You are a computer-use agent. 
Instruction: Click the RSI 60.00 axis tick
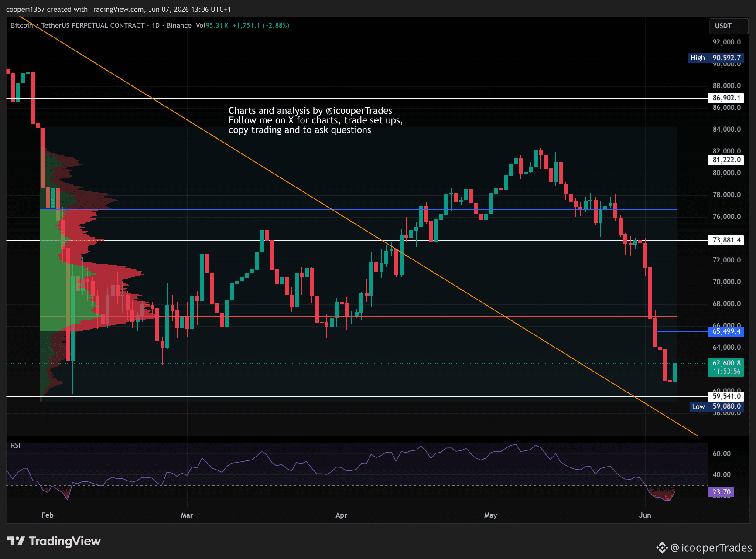point(722,454)
